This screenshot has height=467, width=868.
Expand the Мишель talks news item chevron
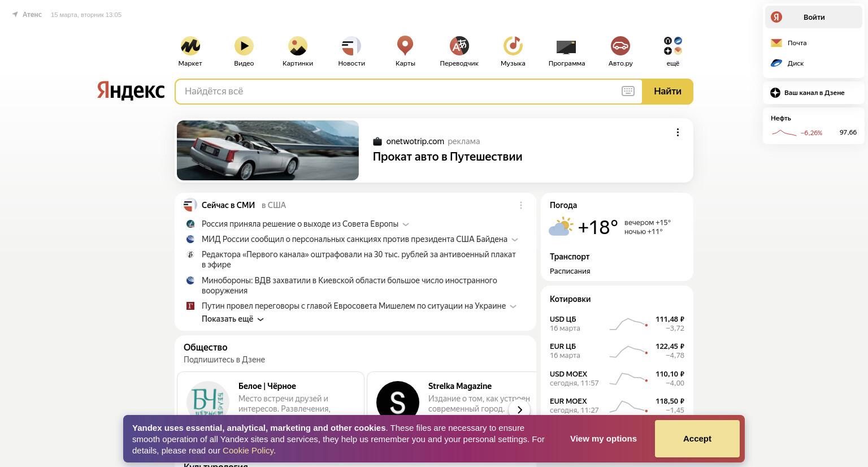[513, 306]
